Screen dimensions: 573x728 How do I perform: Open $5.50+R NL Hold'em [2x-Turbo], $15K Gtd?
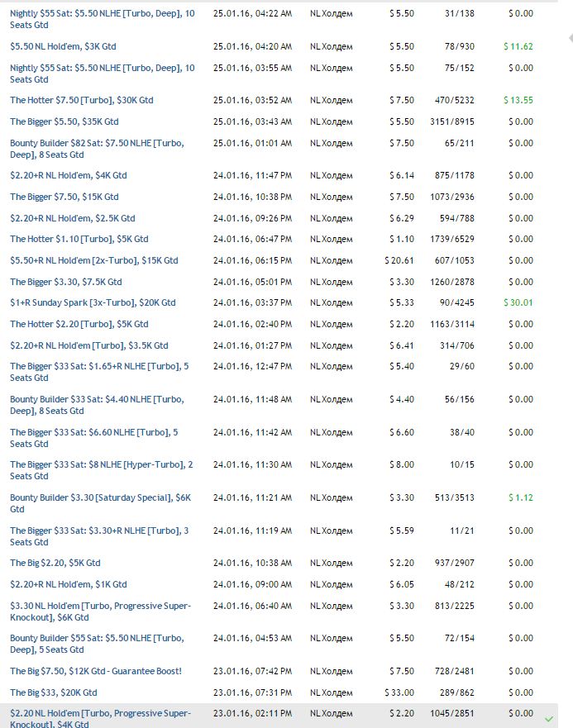[x=94, y=260]
